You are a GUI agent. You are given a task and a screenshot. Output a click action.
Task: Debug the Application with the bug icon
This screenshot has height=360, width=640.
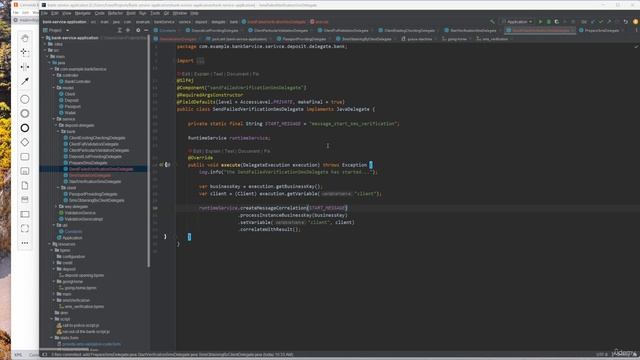(549, 22)
